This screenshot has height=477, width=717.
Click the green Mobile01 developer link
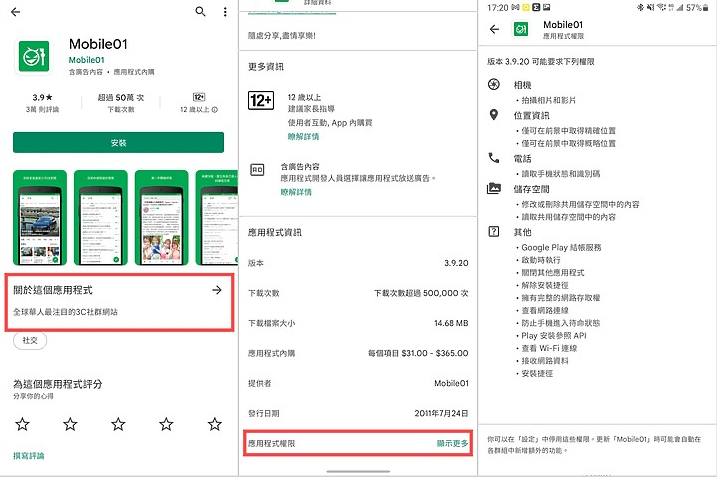[86, 60]
